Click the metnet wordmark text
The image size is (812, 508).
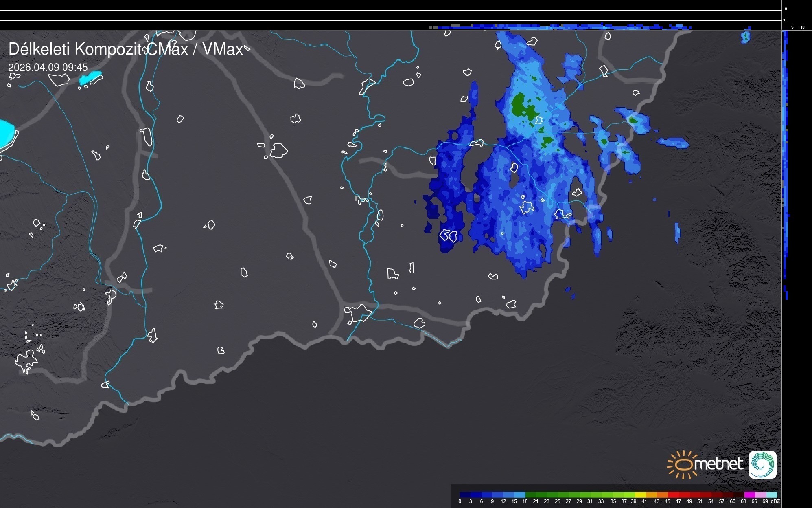pos(719,464)
